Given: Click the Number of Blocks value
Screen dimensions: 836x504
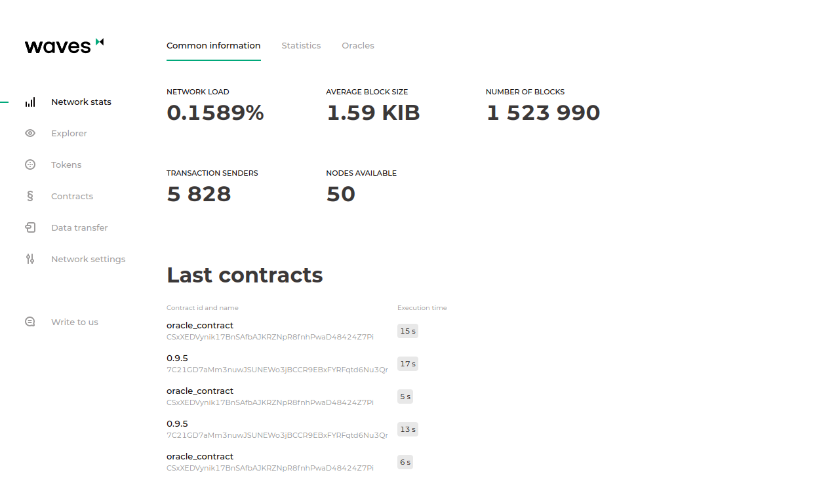Looking at the screenshot, I should 543,113.
